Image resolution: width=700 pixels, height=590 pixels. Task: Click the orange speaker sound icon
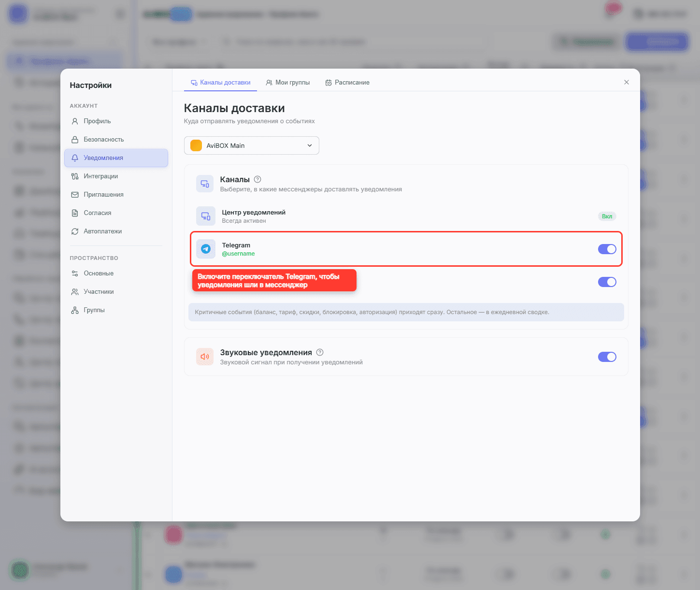point(205,357)
